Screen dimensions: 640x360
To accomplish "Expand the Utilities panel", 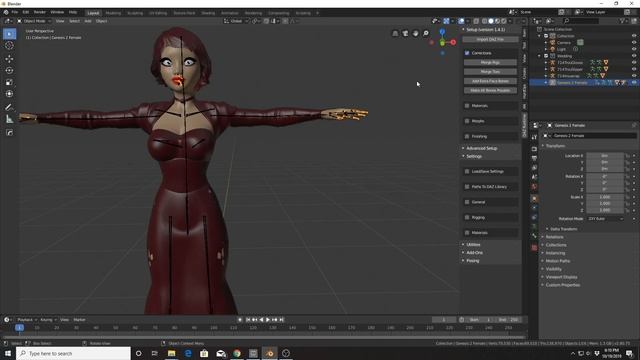I will tap(473, 244).
